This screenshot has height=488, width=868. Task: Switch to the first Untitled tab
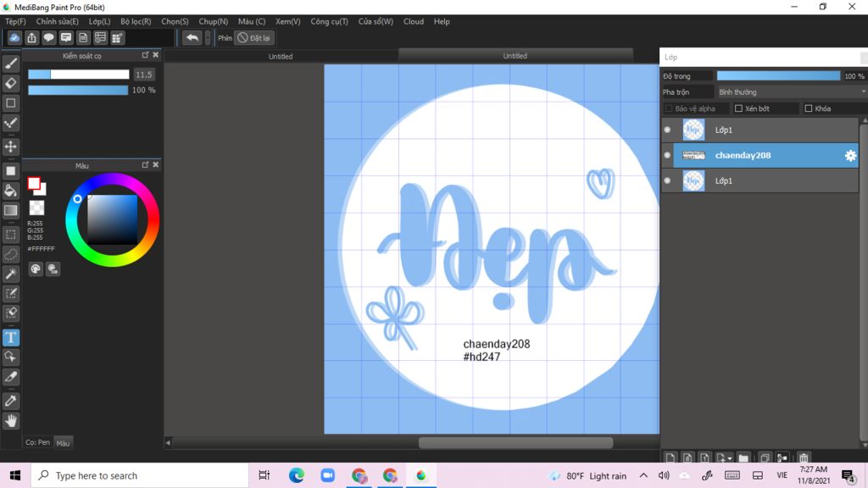pyautogui.click(x=281, y=56)
